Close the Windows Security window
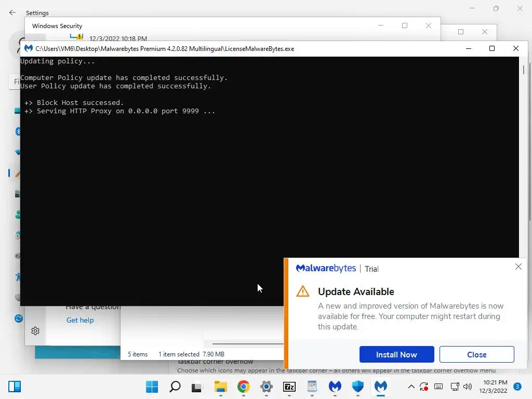The width and height of the screenshot is (532, 399). click(429, 25)
